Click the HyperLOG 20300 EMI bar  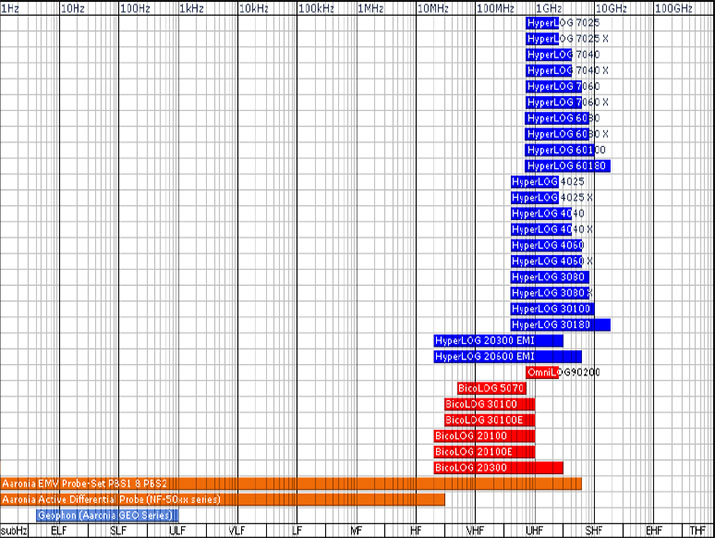coord(498,341)
